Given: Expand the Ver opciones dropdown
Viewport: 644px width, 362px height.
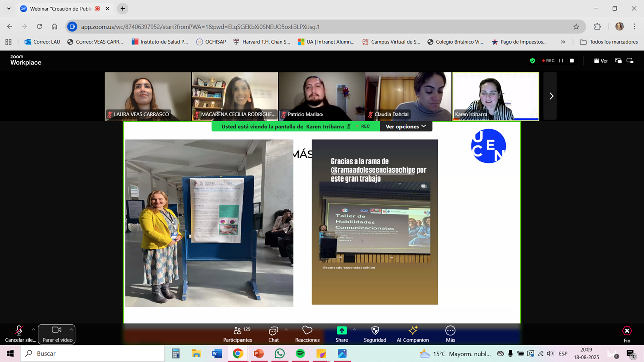Looking at the screenshot, I should [406, 127].
